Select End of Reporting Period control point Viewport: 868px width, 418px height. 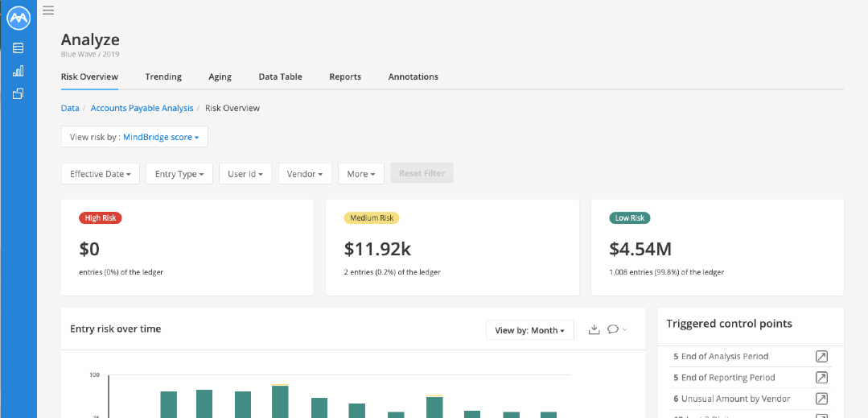point(724,378)
